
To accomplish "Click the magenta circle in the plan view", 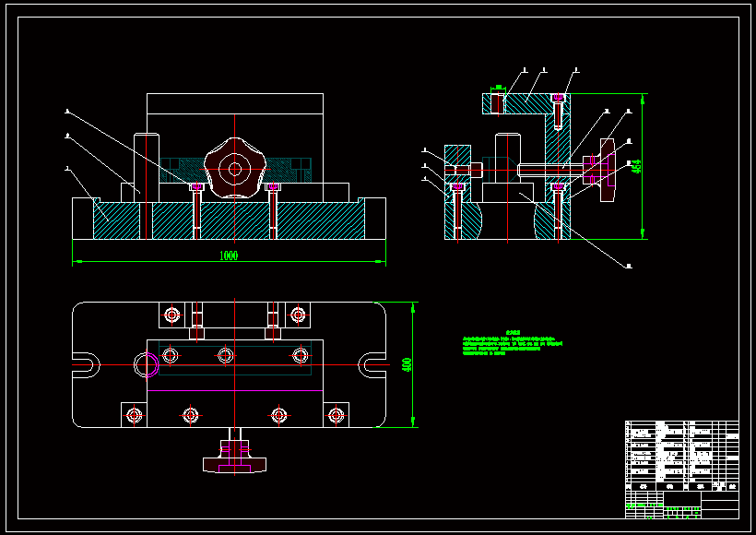I will [x=148, y=364].
